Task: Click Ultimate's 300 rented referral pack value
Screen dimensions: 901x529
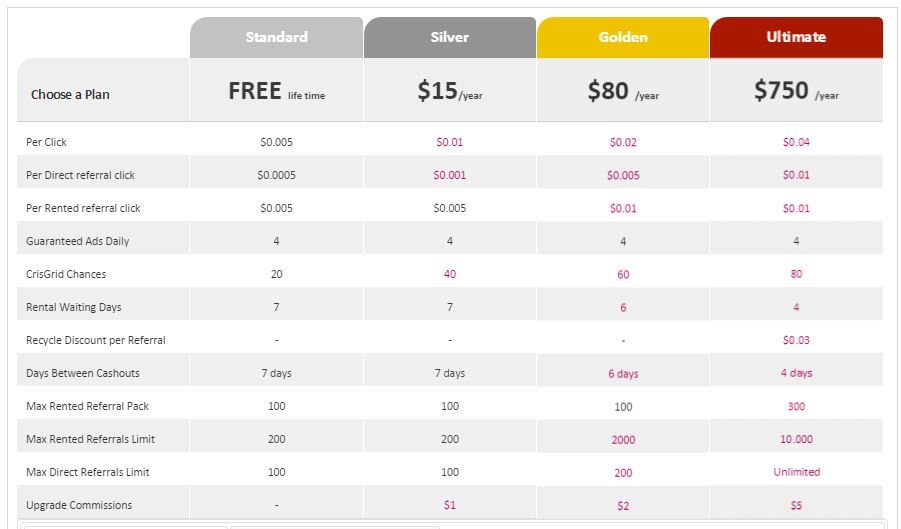Action: point(796,406)
